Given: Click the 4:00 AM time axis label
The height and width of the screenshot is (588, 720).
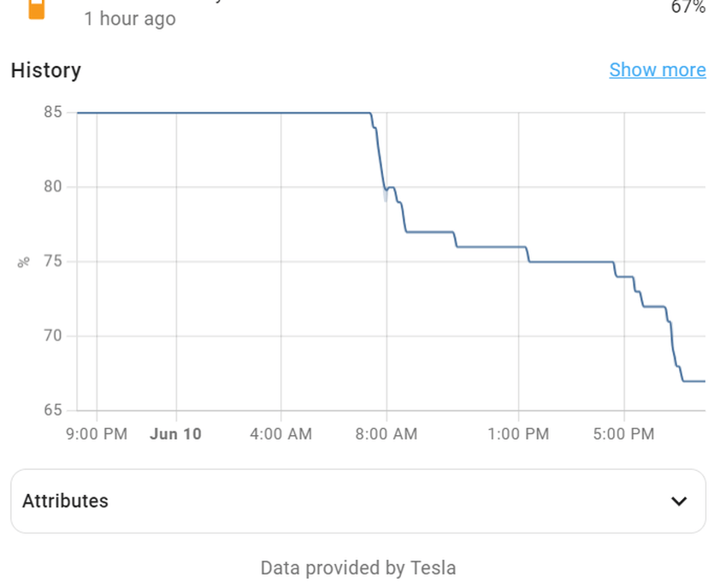Looking at the screenshot, I should click(x=281, y=434).
